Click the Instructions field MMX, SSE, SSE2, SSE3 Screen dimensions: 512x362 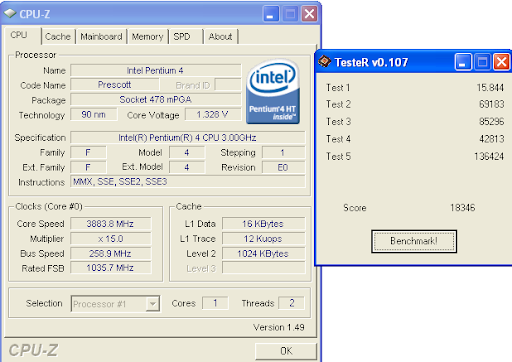point(188,182)
